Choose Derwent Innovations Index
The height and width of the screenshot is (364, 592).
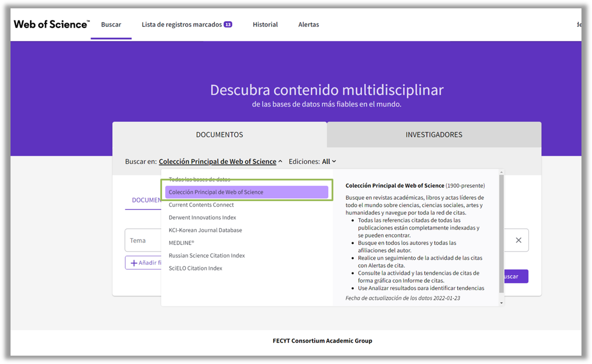[x=202, y=217]
